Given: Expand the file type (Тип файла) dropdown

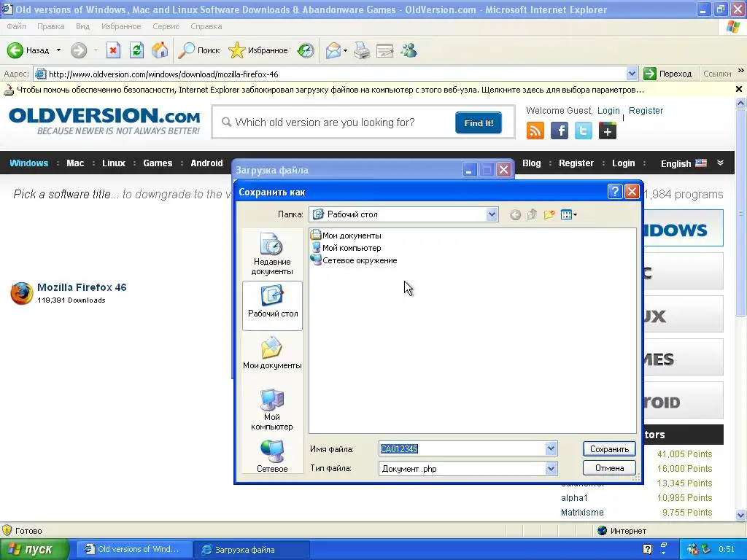Looking at the screenshot, I should point(551,469).
